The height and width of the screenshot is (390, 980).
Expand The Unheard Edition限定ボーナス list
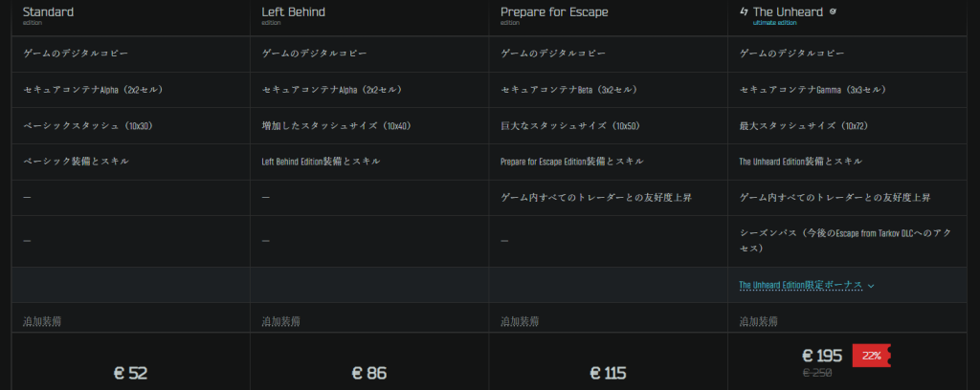[801, 285]
